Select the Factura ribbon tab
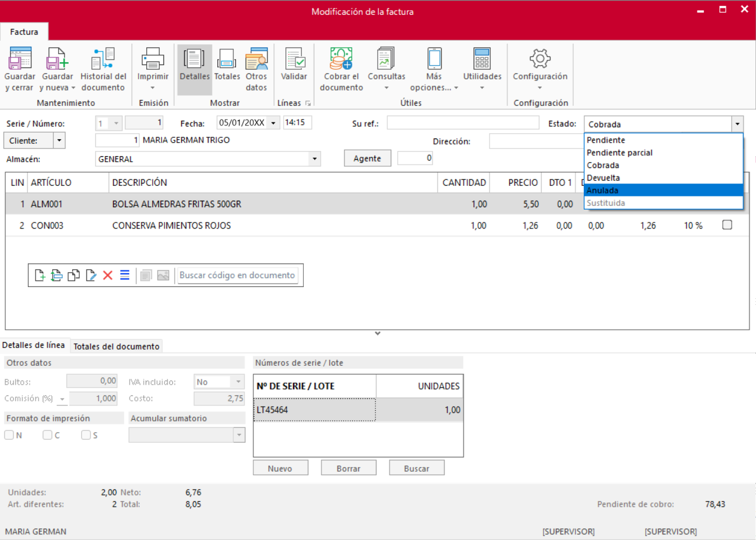The height and width of the screenshot is (541, 756). pyautogui.click(x=24, y=32)
